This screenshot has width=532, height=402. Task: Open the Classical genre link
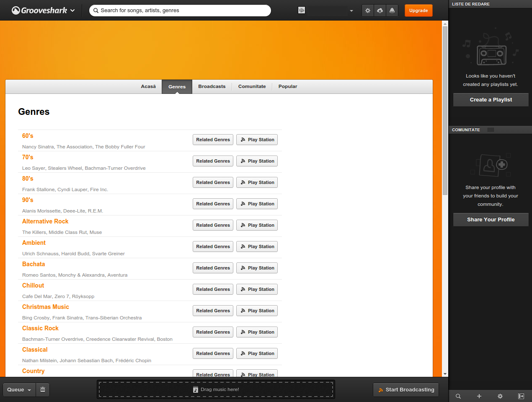pyautogui.click(x=35, y=350)
